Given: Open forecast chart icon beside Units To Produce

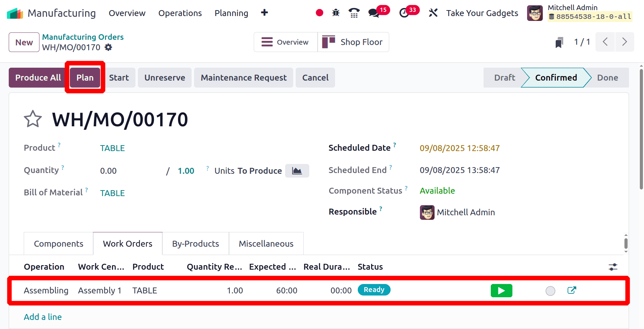Looking at the screenshot, I should [297, 171].
